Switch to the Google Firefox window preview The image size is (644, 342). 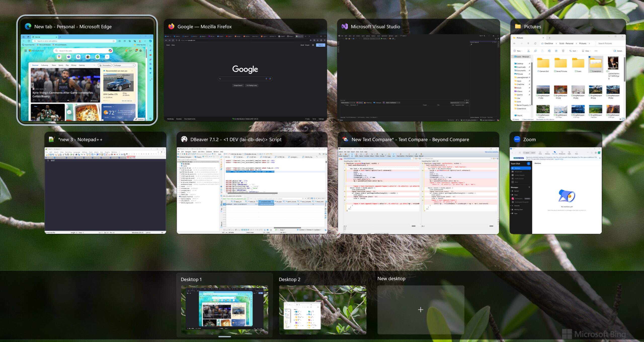coord(245,78)
